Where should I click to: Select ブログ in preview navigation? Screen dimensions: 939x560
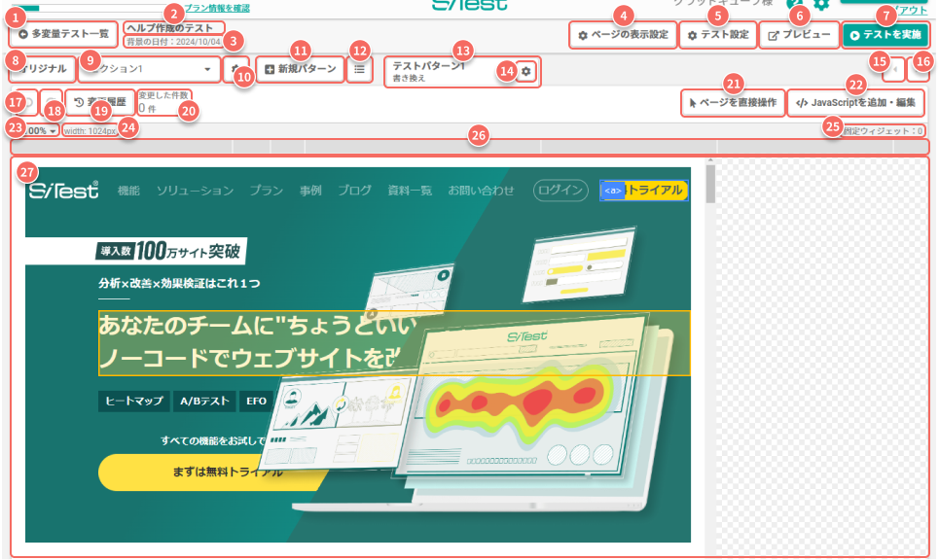pyautogui.click(x=354, y=191)
